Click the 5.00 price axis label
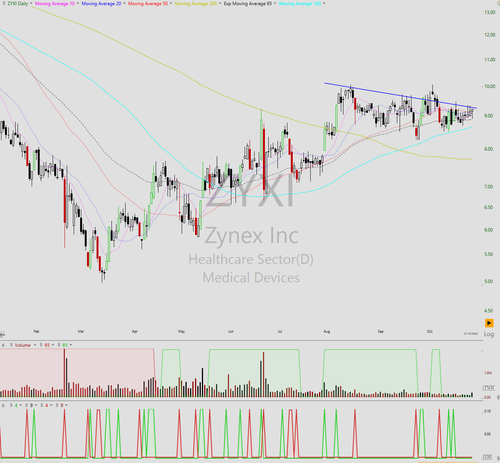This screenshot has height=463, width=500. (489, 281)
